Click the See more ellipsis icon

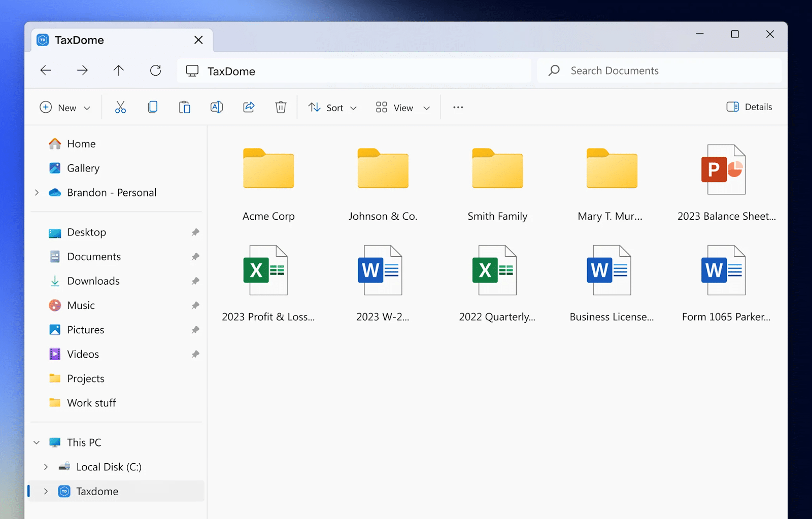click(x=458, y=107)
